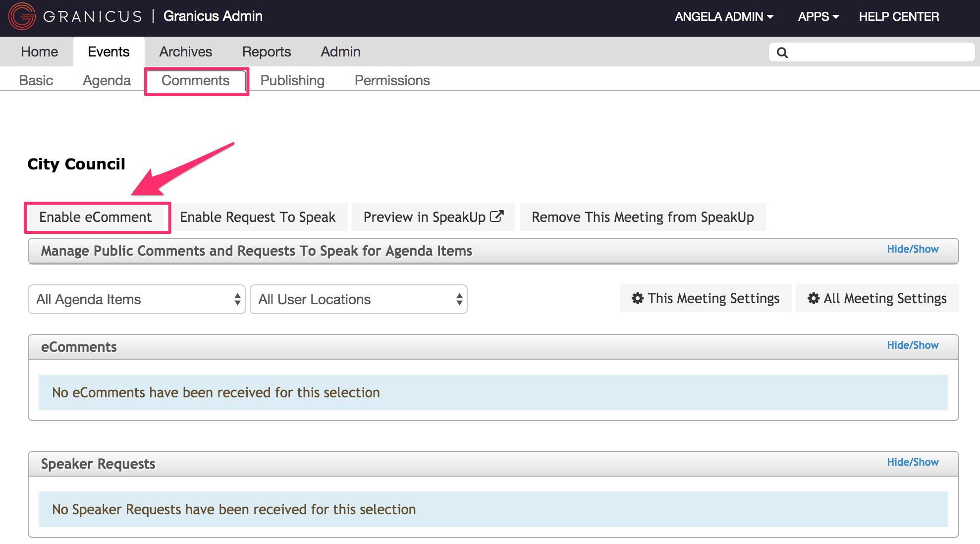
Task: Open the APPS dropdown caret
Action: tap(835, 17)
